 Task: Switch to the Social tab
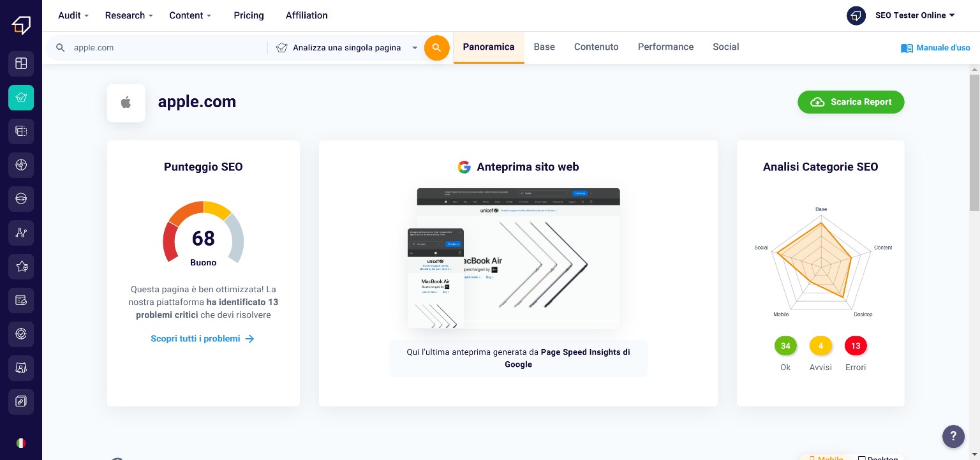pos(726,47)
